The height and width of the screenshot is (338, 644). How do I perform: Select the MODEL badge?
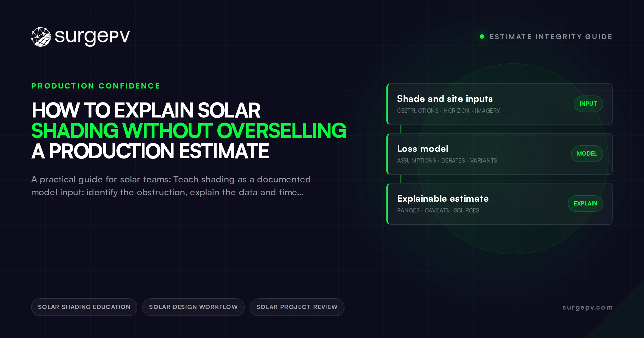[587, 154]
